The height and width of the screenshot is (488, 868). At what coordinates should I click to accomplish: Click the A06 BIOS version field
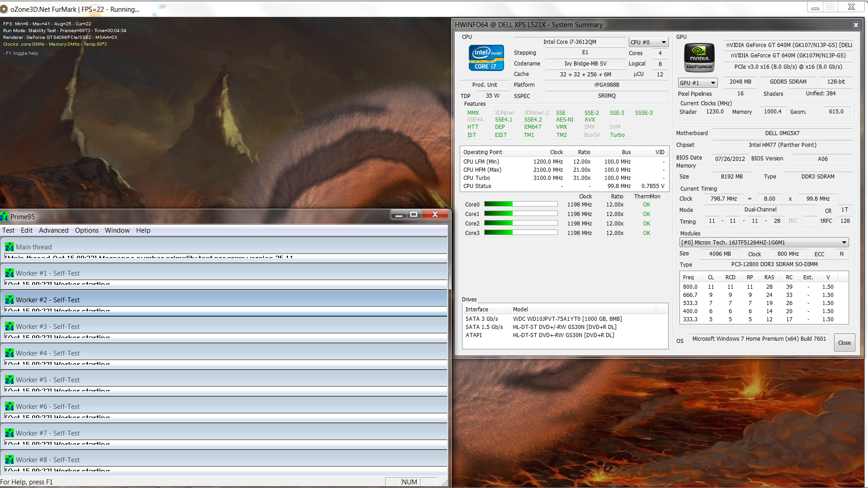(822, 159)
